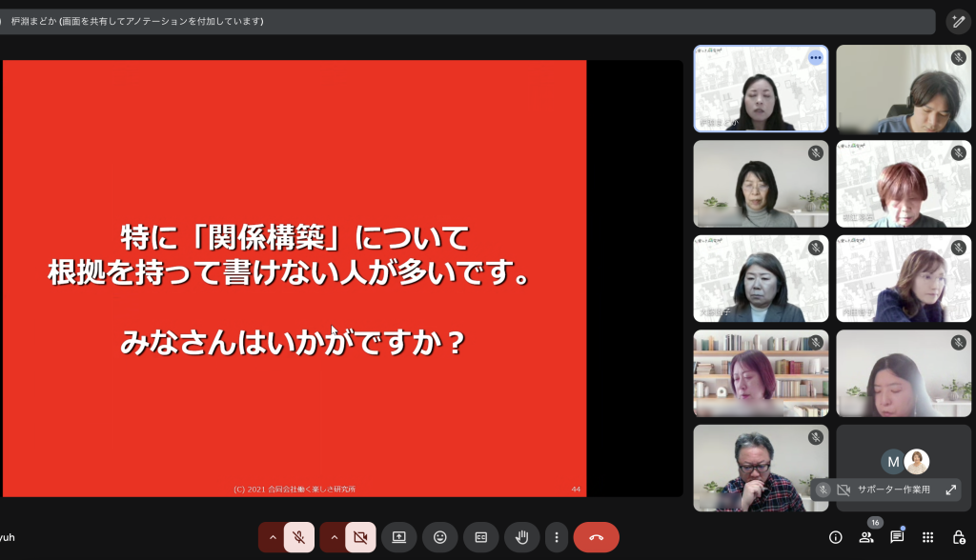This screenshot has height=560, width=976.
Task: Turn on the camera
Action: 360,537
